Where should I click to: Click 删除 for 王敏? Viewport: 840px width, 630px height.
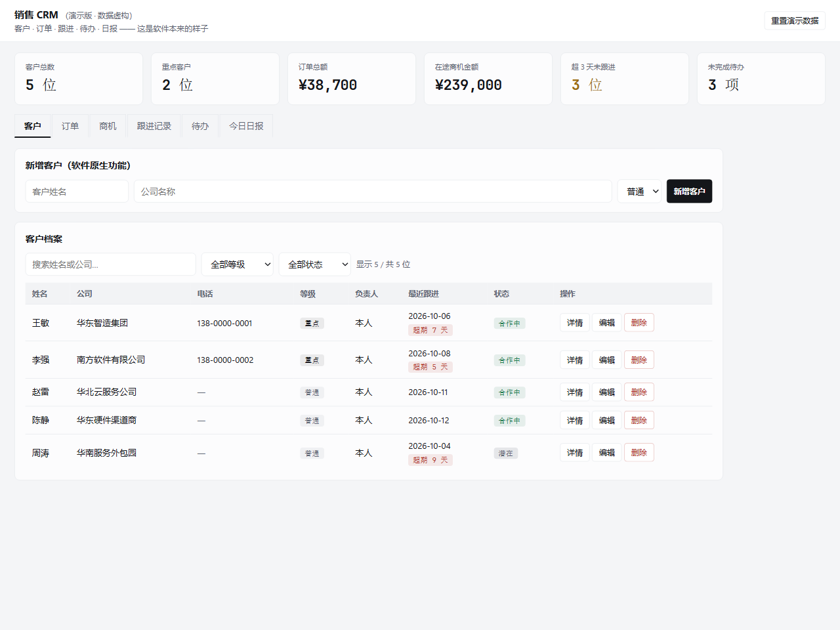639,323
